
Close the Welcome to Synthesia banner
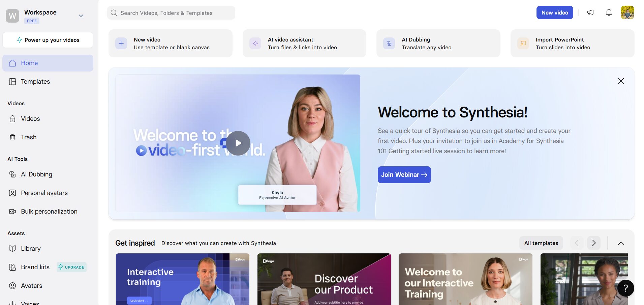click(x=621, y=81)
